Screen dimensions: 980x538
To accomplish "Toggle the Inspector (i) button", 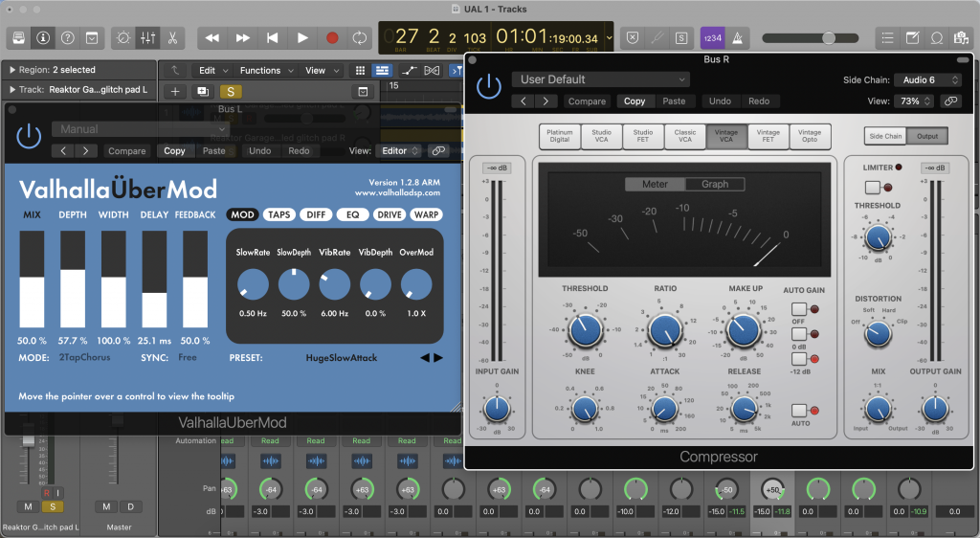I will (43, 38).
